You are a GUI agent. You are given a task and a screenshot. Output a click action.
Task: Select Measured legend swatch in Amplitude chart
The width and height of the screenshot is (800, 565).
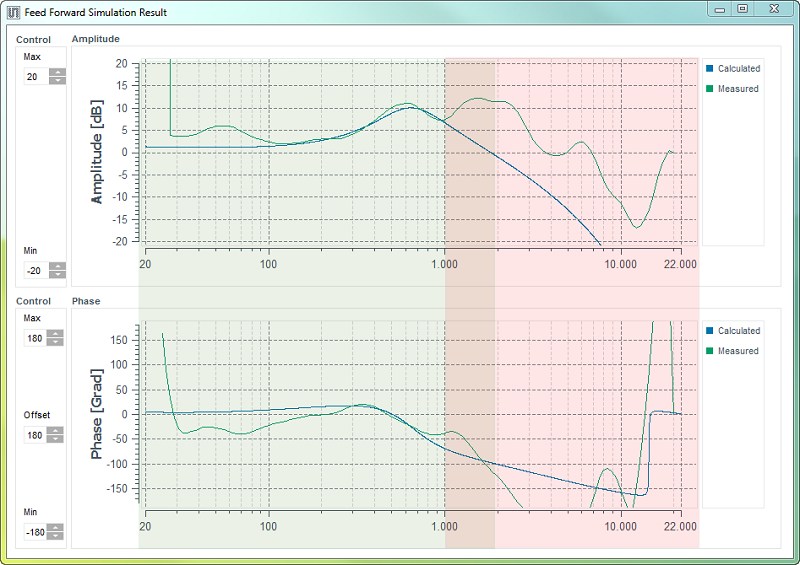(x=709, y=89)
